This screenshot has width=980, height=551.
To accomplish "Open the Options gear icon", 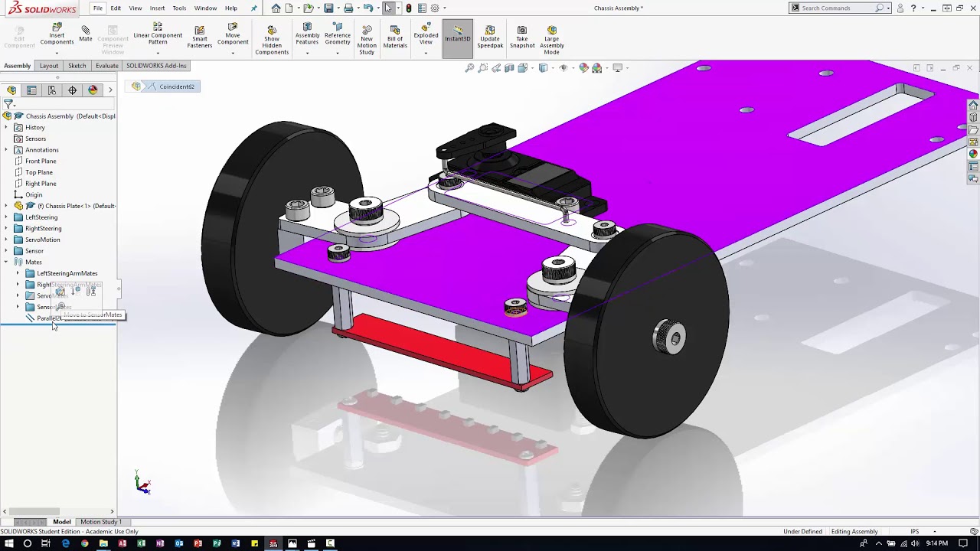I will (x=435, y=8).
